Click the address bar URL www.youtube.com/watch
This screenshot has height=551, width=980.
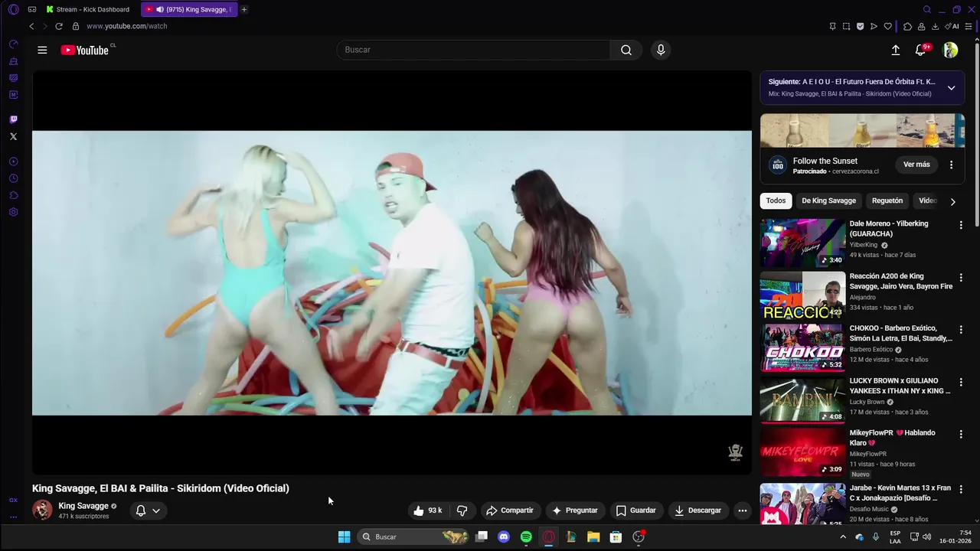[x=127, y=26]
